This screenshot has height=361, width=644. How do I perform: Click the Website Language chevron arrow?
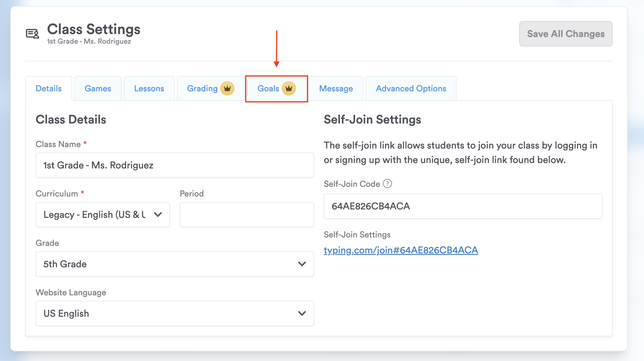coord(302,313)
